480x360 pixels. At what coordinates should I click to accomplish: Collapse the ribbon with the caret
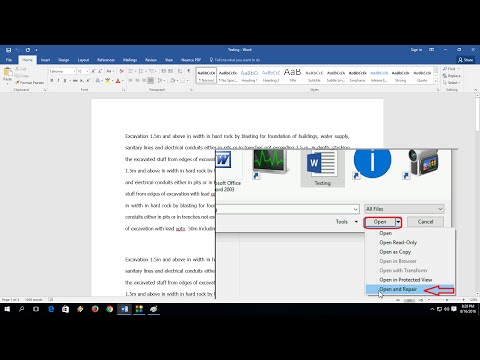475,90
